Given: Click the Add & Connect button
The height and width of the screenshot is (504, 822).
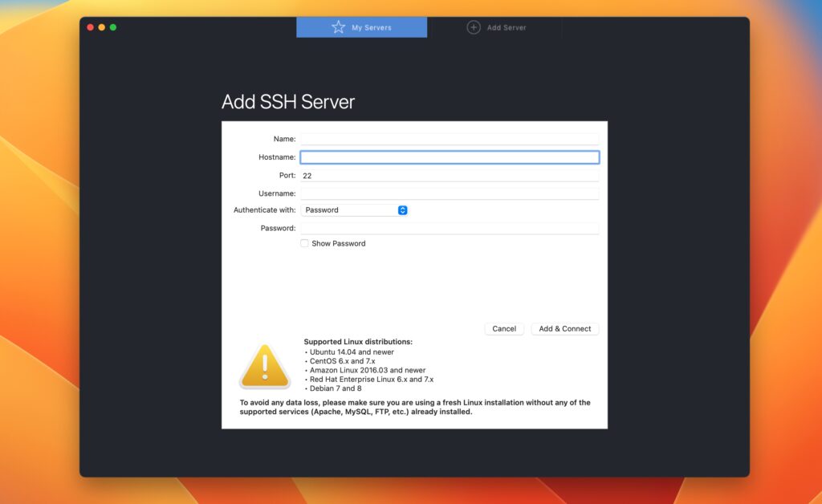Looking at the screenshot, I should coord(564,328).
